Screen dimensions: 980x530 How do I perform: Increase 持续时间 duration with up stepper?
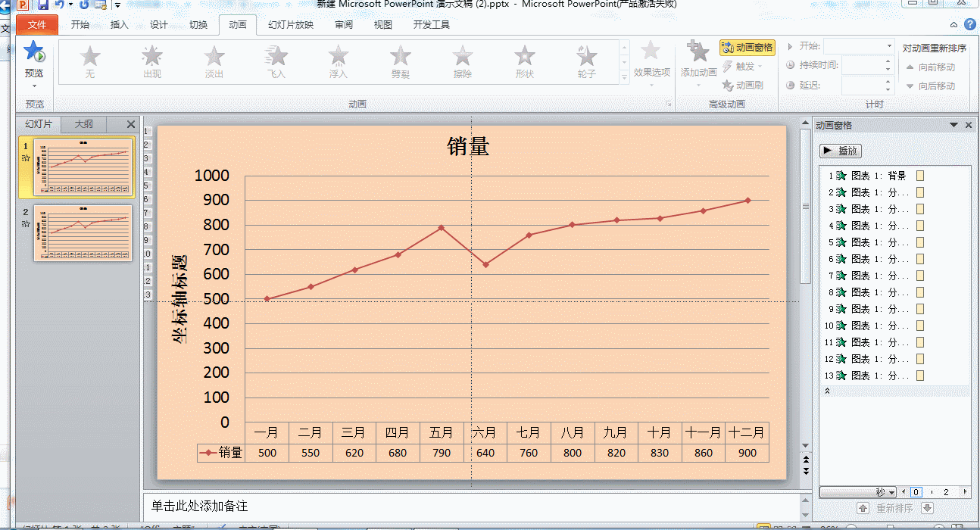(889, 62)
